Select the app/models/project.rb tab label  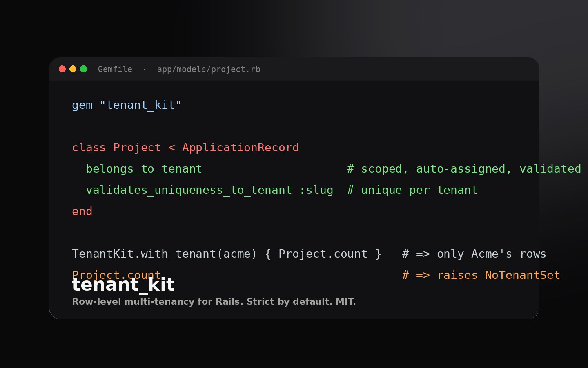209,69
